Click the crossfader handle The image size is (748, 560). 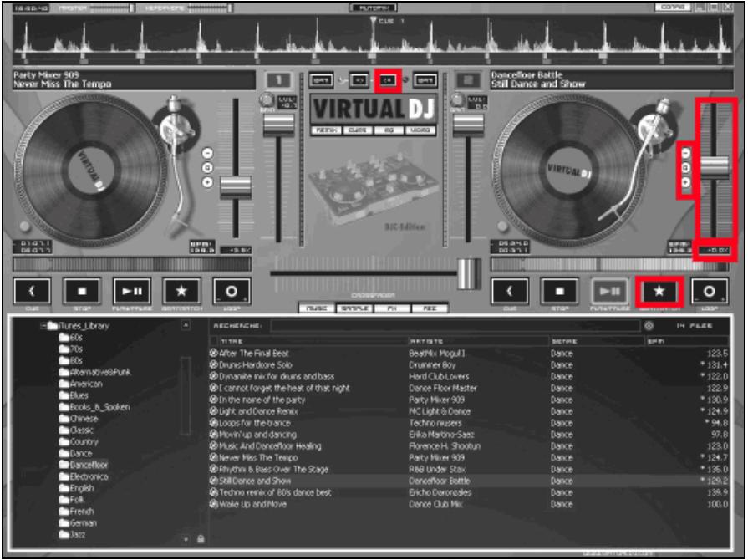pos(470,273)
